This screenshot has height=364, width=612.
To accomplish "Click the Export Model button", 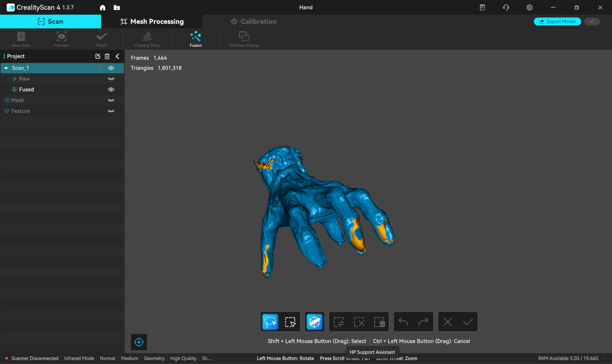I will (557, 21).
